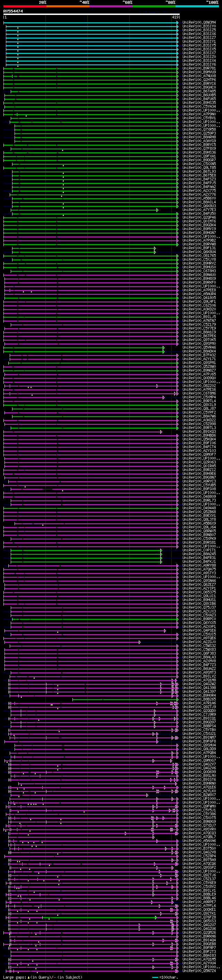Select hit label UniRef100_A2X776
This screenshot has height=980, width=222.
tap(199, 194)
